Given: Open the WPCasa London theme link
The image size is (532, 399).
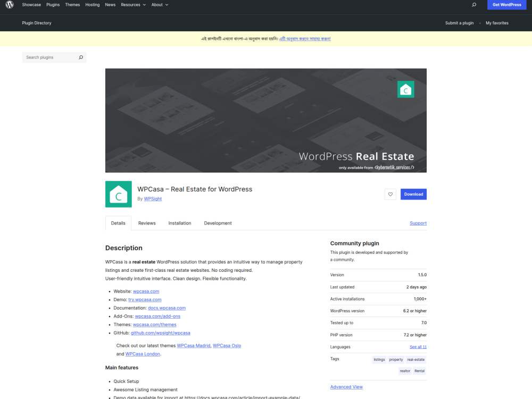Looking at the screenshot, I should 143,354.
